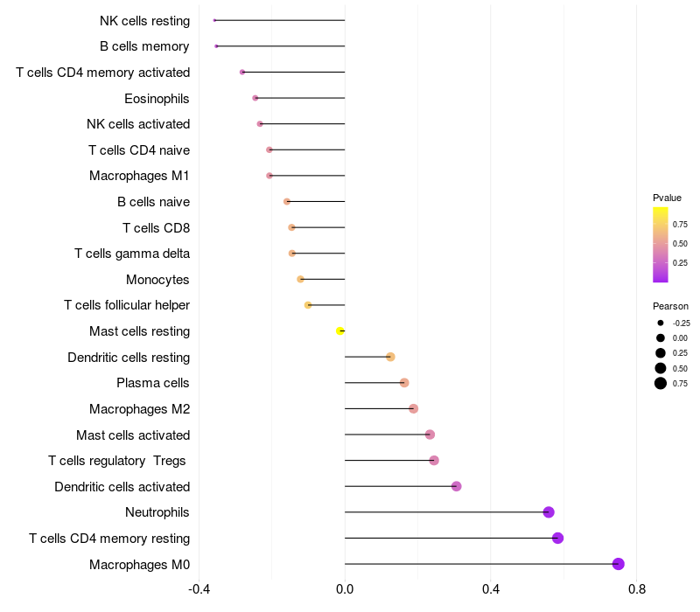Click the Pvalue legend title
The image size is (700, 612).
pos(667,198)
